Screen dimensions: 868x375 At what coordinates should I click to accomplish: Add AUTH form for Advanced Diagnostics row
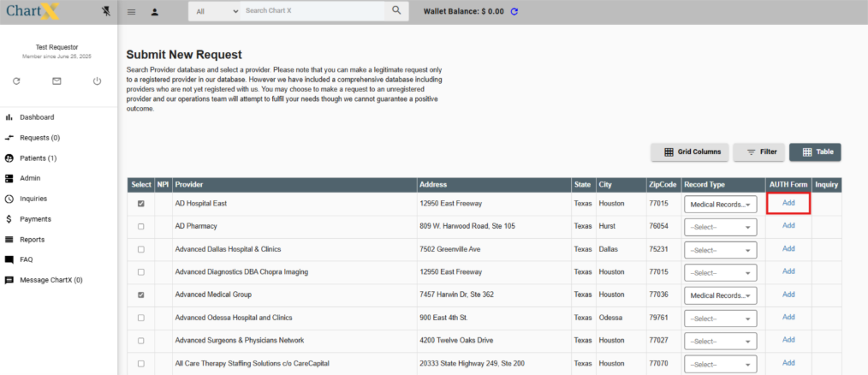788,271
